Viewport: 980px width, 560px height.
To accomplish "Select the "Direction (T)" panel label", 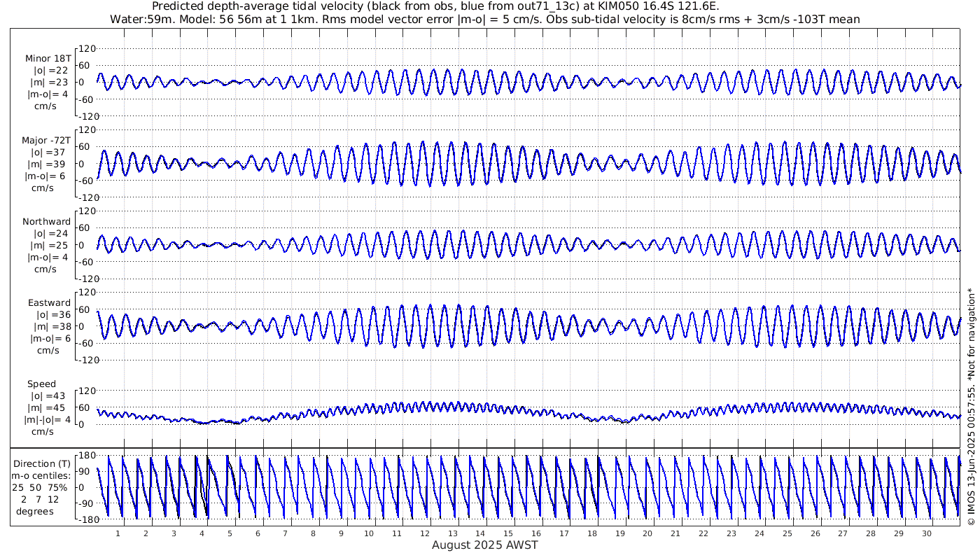I will (43, 464).
